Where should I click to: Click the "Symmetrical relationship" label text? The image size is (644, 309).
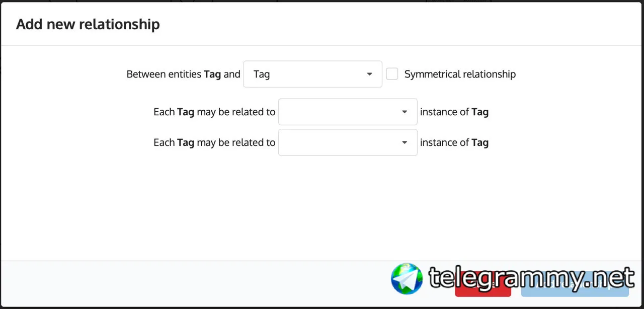pos(460,74)
